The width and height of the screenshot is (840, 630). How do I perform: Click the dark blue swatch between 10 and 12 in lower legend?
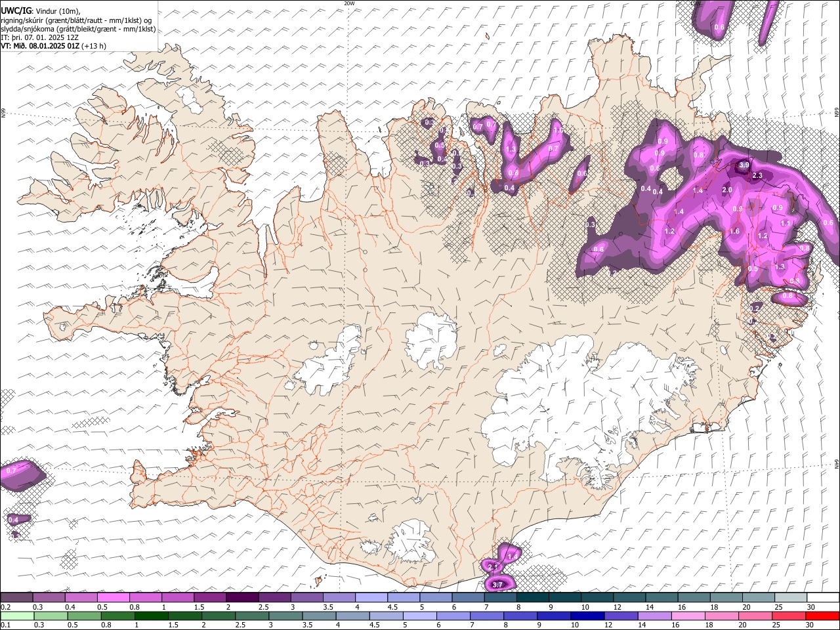click(x=587, y=616)
